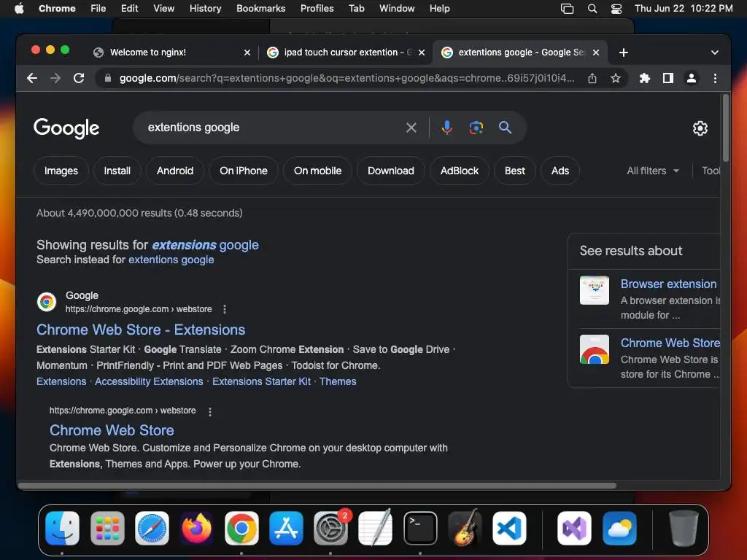Open Visual Studio Code in dock
The image size is (747, 560).
click(509, 528)
